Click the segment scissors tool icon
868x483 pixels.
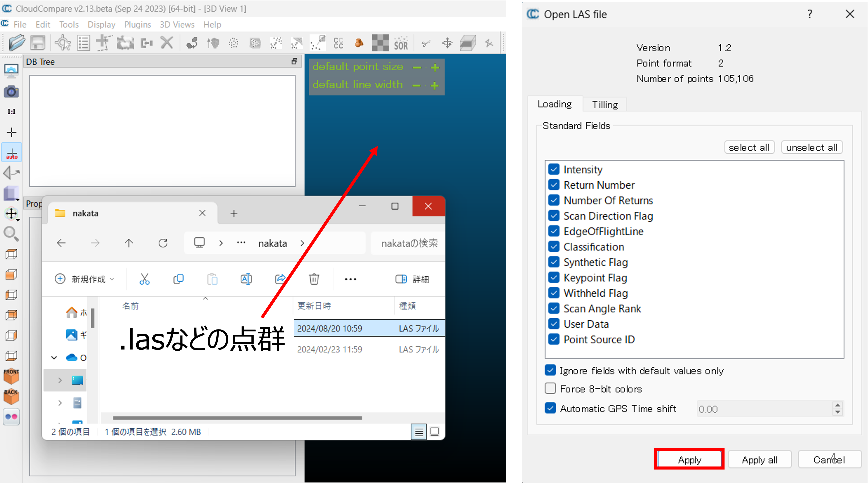tap(426, 43)
